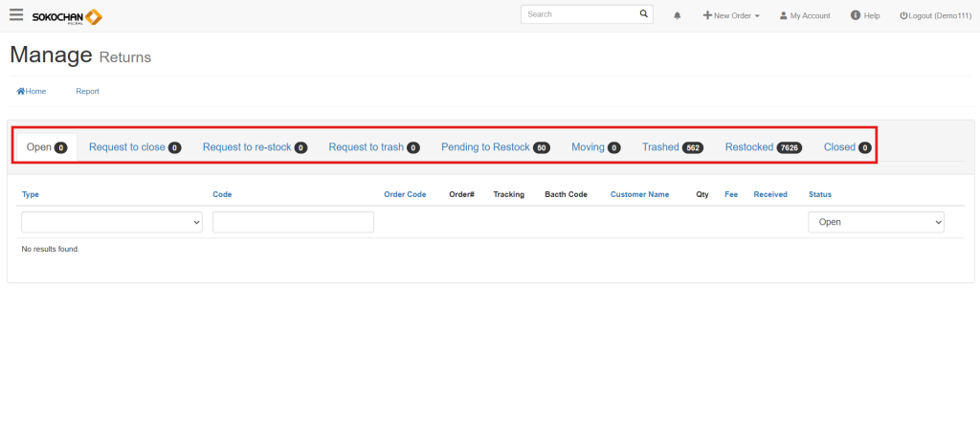Open the Report link

click(87, 92)
